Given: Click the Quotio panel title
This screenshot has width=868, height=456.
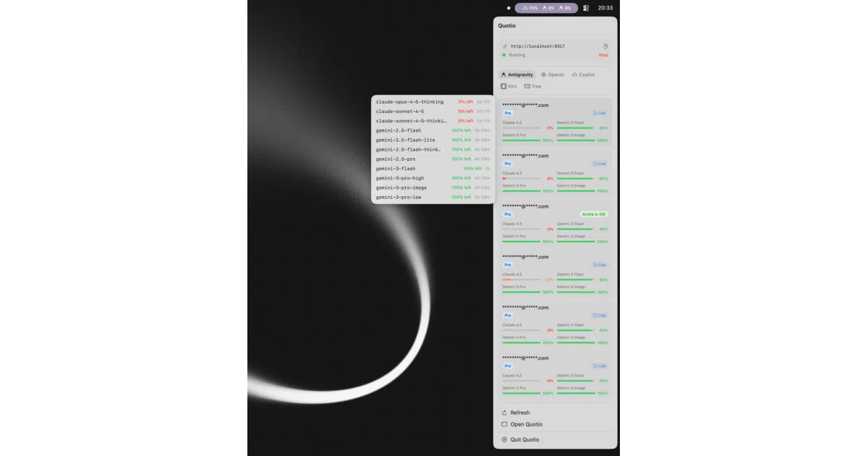Looking at the screenshot, I should pyautogui.click(x=507, y=26).
